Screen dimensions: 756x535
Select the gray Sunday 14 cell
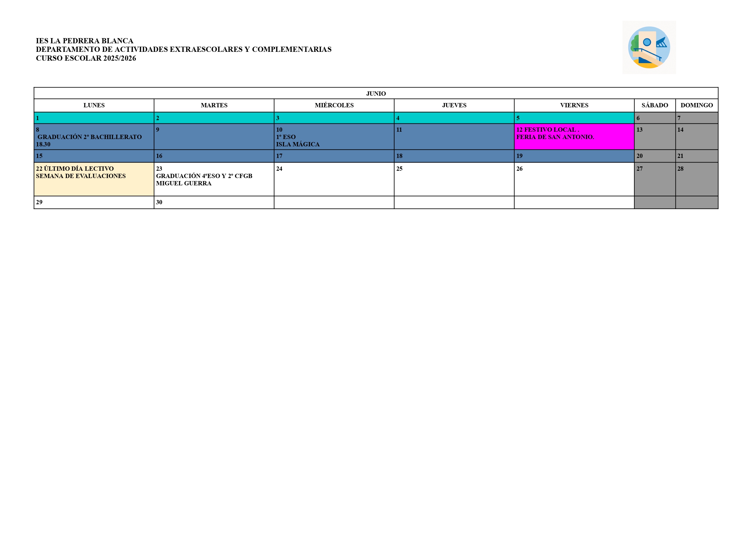coord(696,137)
